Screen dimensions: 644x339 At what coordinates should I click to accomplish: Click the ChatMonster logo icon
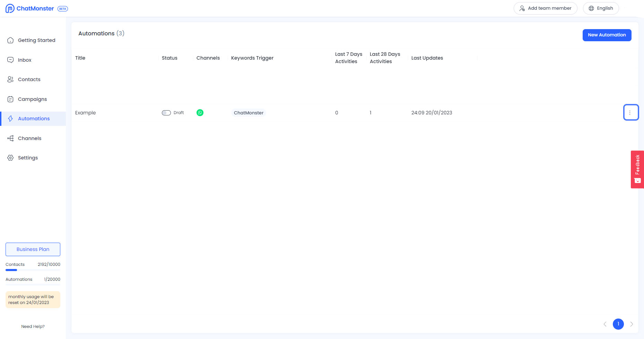[x=10, y=8]
